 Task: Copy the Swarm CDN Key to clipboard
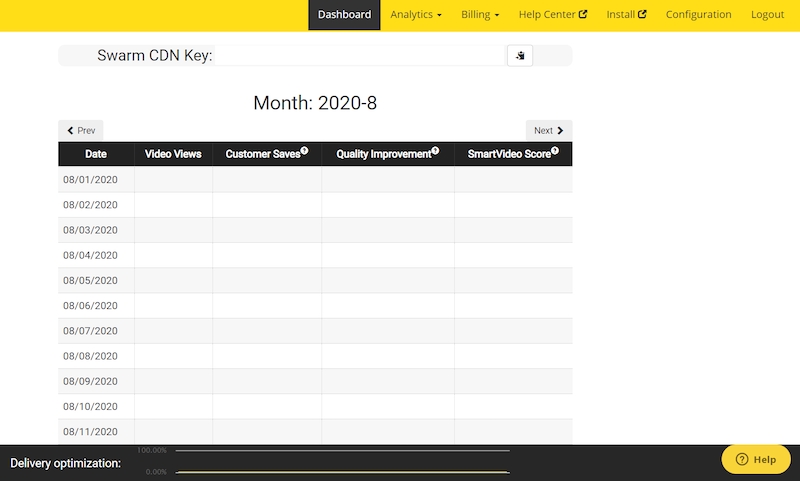point(520,56)
